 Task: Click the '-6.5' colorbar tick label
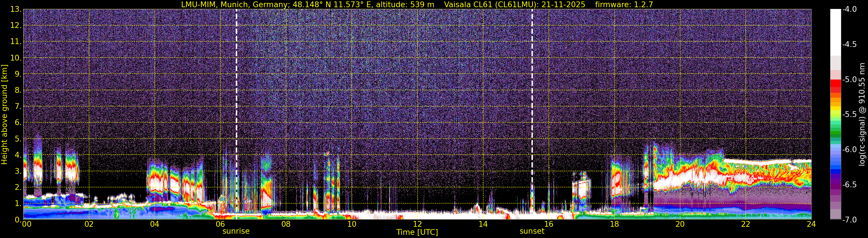click(x=849, y=185)
